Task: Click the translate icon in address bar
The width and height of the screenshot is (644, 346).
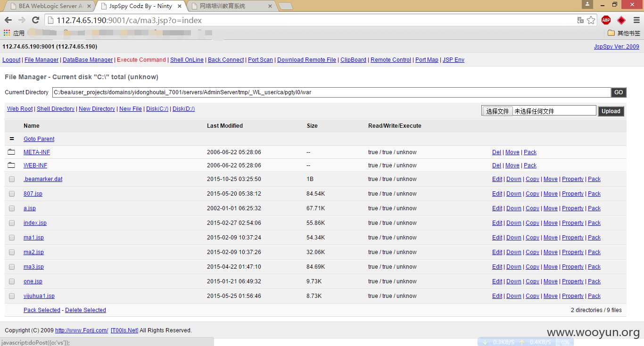Action: [580, 20]
